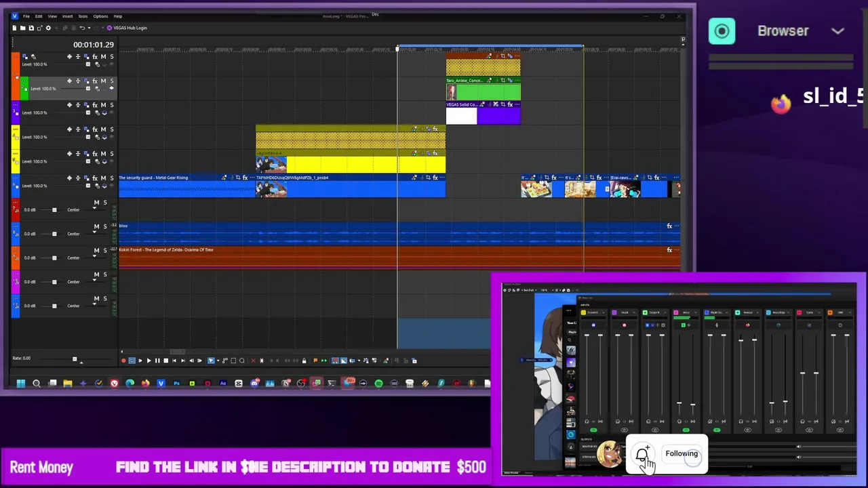Open project properties gear icon in toolbar
This screenshot has width=868, height=488.
pyautogui.click(x=47, y=28)
